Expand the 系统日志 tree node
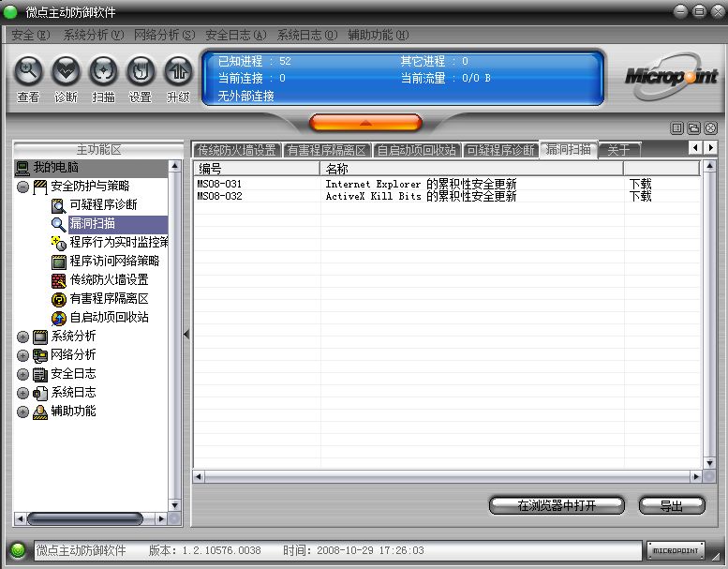This screenshot has width=728, height=569. pyautogui.click(x=22, y=393)
